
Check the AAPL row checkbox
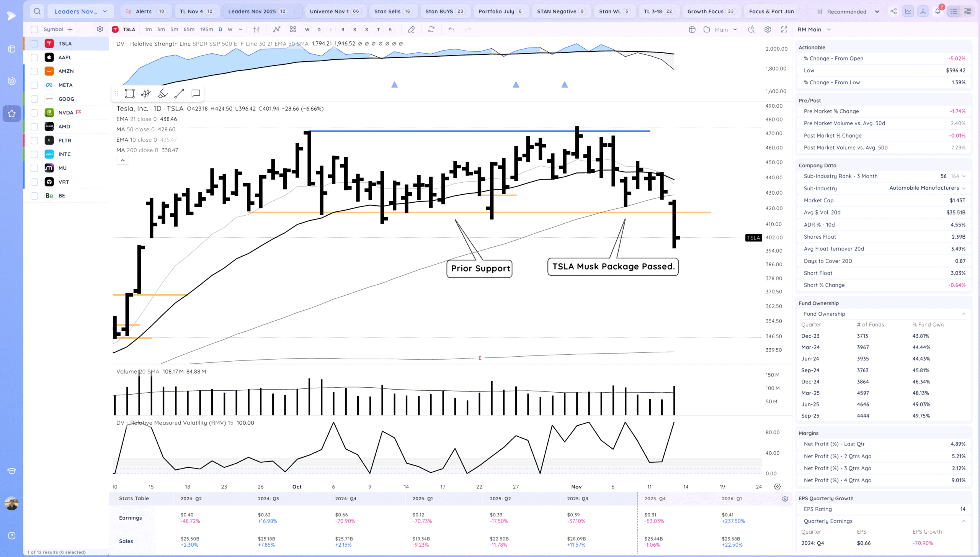click(x=34, y=57)
